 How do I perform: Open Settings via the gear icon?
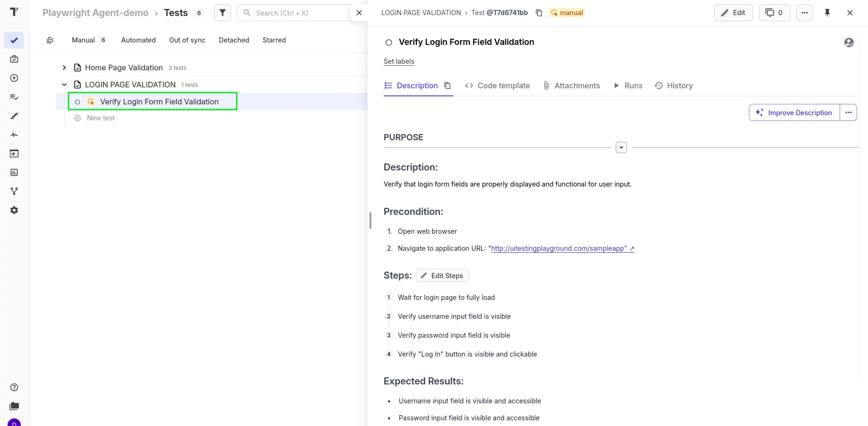pos(14,210)
